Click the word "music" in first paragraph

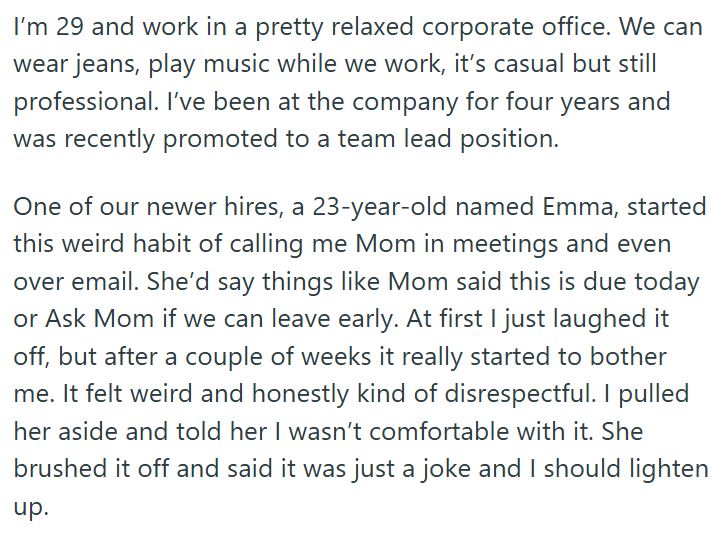(237, 64)
